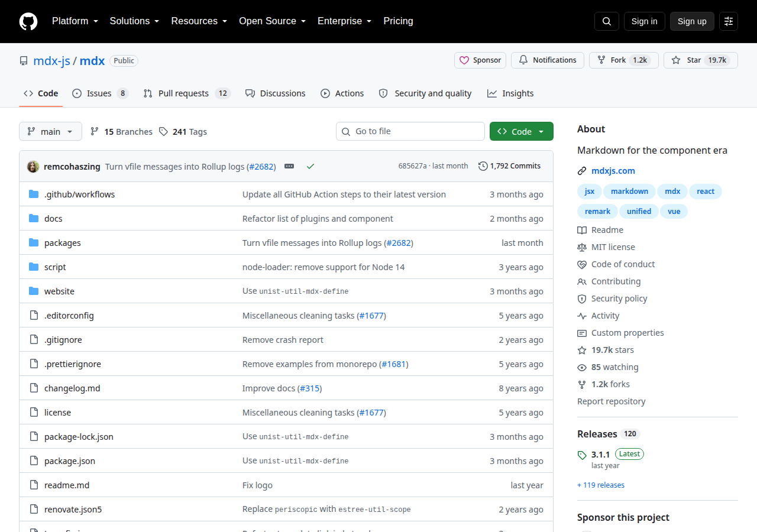Open the Open Source dropdown menu
The image size is (757, 532).
(273, 21)
